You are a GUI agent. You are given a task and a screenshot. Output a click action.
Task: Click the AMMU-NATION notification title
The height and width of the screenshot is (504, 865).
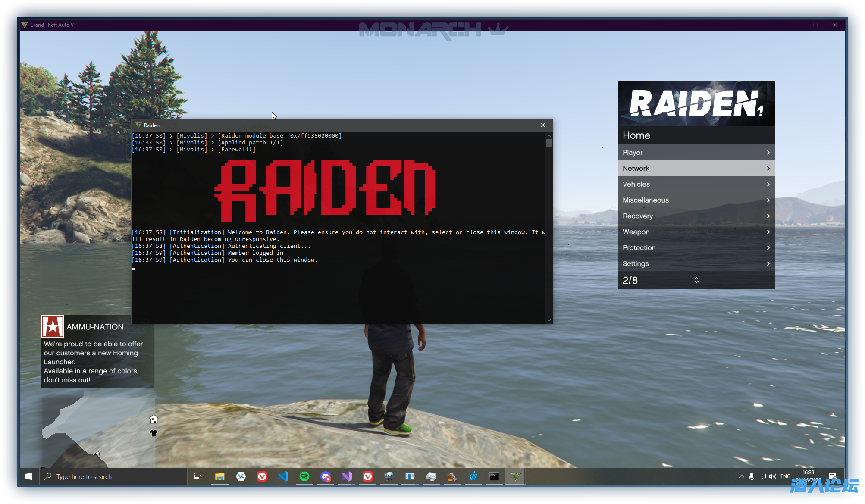pos(95,327)
